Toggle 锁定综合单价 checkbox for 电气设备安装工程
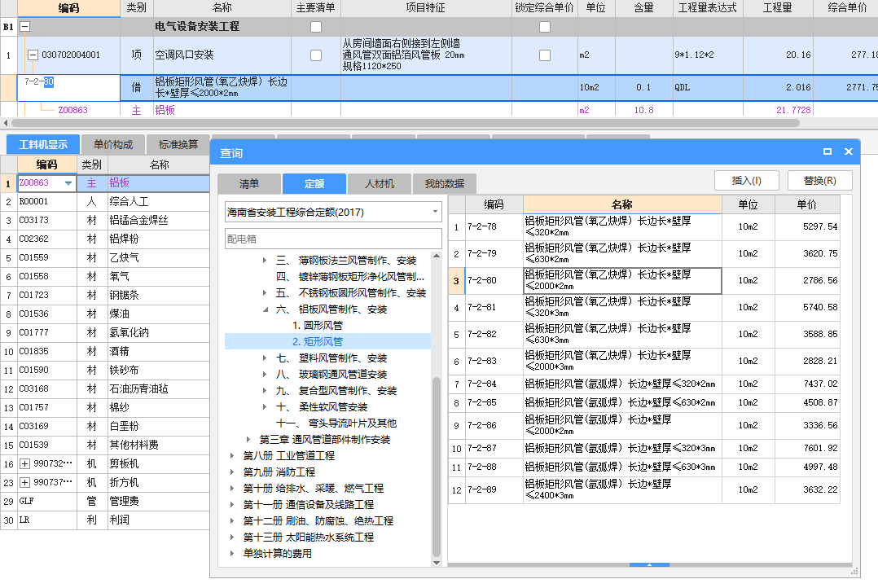This screenshot has height=588, width=878. tap(544, 27)
